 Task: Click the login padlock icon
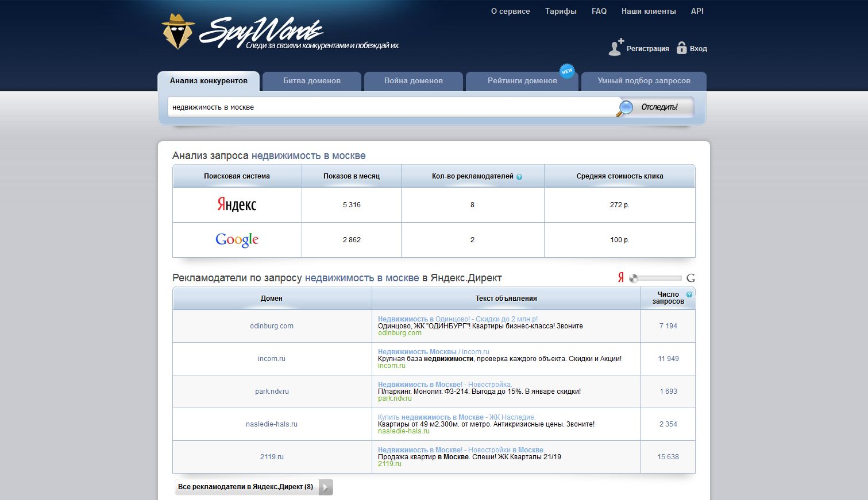pyautogui.click(x=681, y=48)
